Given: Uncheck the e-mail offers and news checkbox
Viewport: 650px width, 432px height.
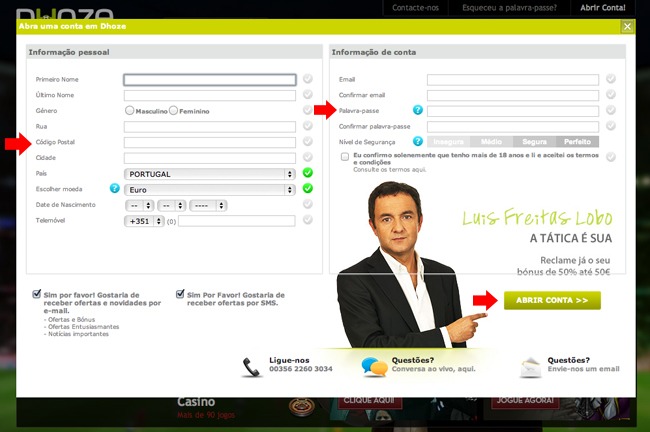Looking at the screenshot, I should coord(37,294).
